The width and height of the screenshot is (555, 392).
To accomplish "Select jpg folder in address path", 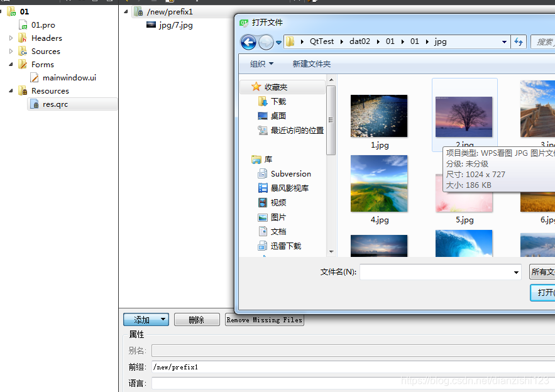I will tap(441, 41).
